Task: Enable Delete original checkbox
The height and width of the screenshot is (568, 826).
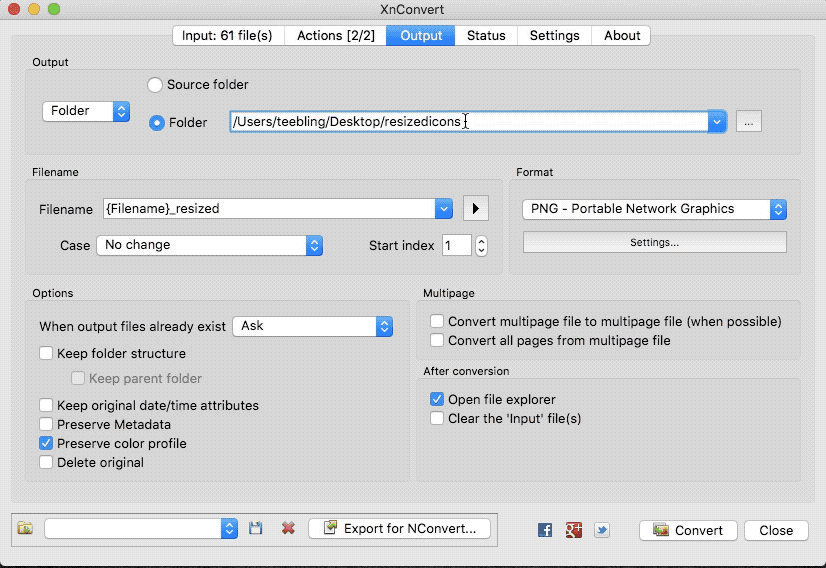Action: [x=46, y=462]
